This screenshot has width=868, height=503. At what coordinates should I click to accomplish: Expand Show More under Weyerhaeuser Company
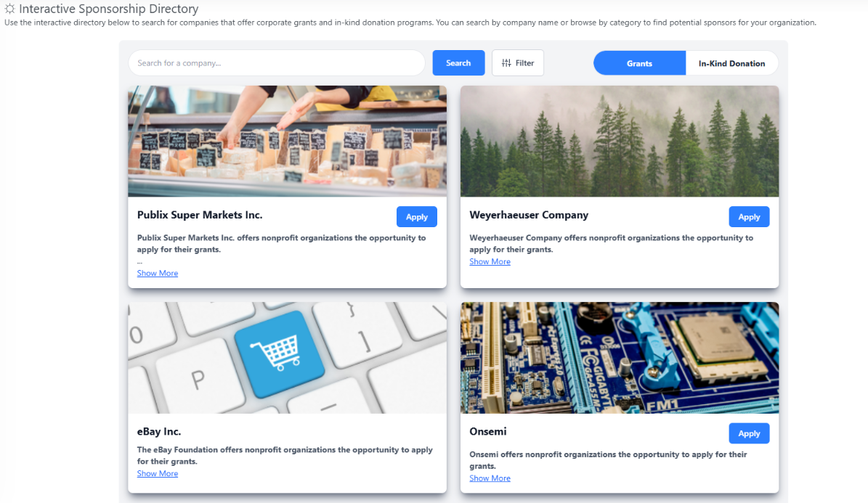(x=490, y=262)
